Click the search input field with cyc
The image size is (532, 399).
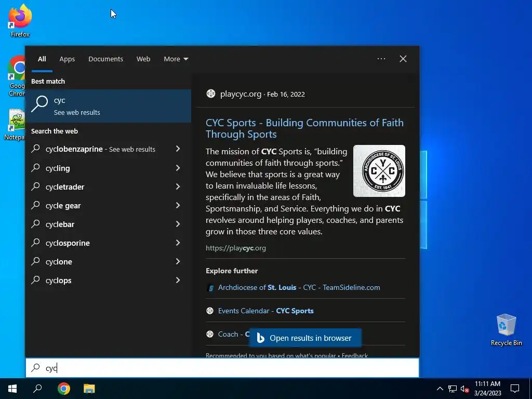tap(222, 368)
